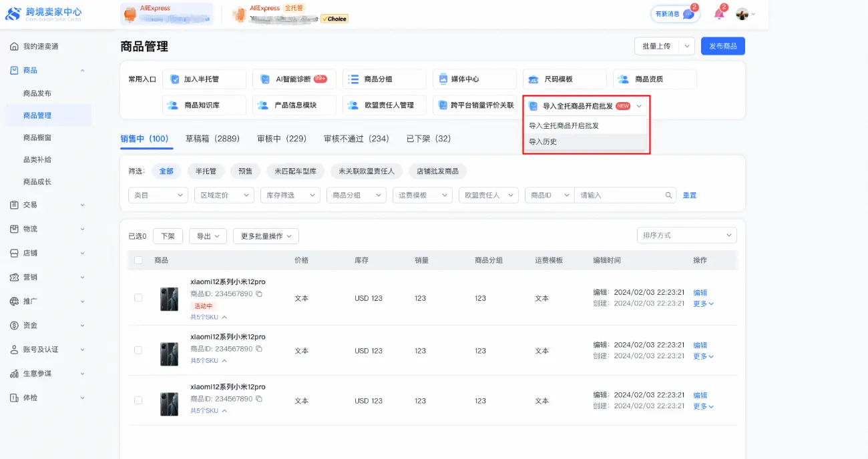Click the 请输入 search input field
This screenshot has height=459, width=868.
pos(620,195)
